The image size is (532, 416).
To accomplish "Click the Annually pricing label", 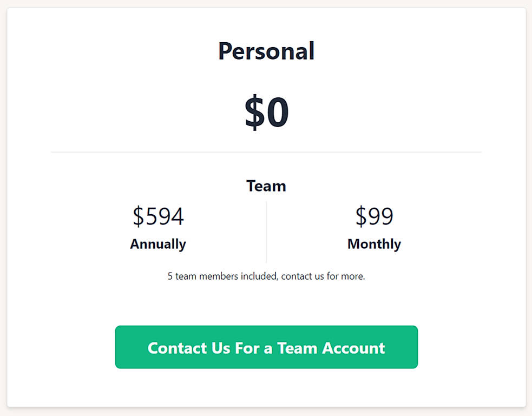I will point(157,244).
